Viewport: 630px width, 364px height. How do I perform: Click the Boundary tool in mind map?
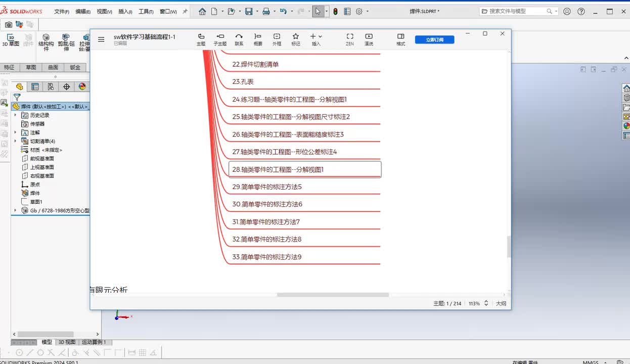coord(277,39)
